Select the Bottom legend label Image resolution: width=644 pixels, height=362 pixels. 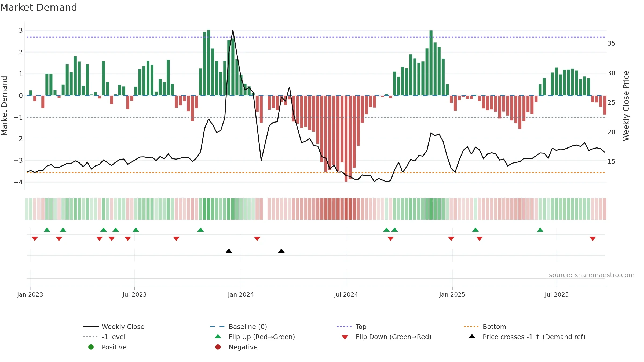click(x=494, y=327)
